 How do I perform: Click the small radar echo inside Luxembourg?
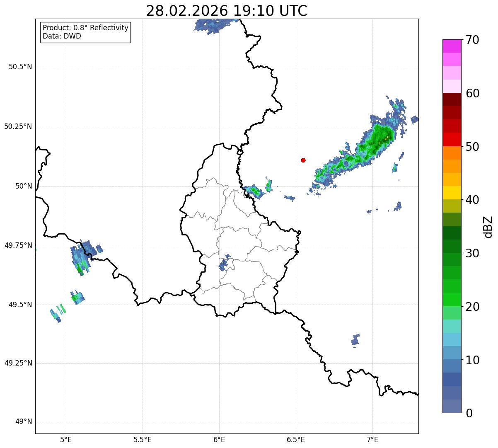click(224, 262)
